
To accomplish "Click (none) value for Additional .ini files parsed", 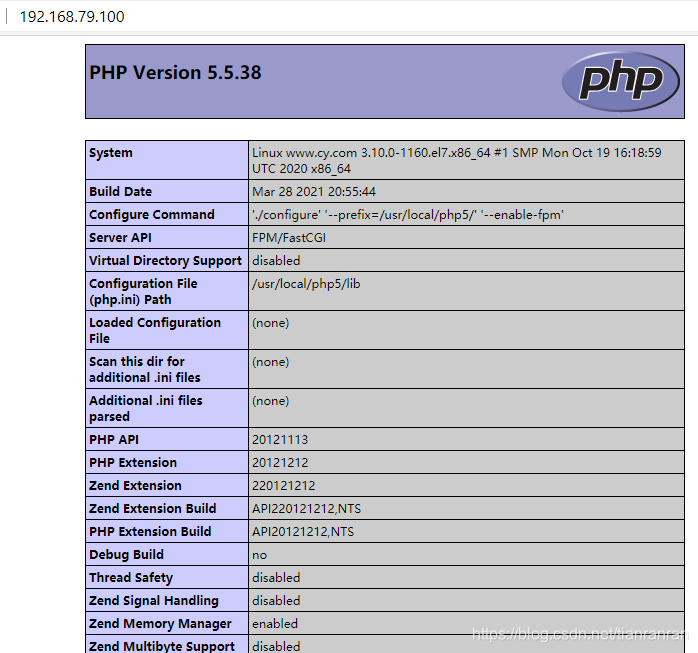I will pos(271,401).
